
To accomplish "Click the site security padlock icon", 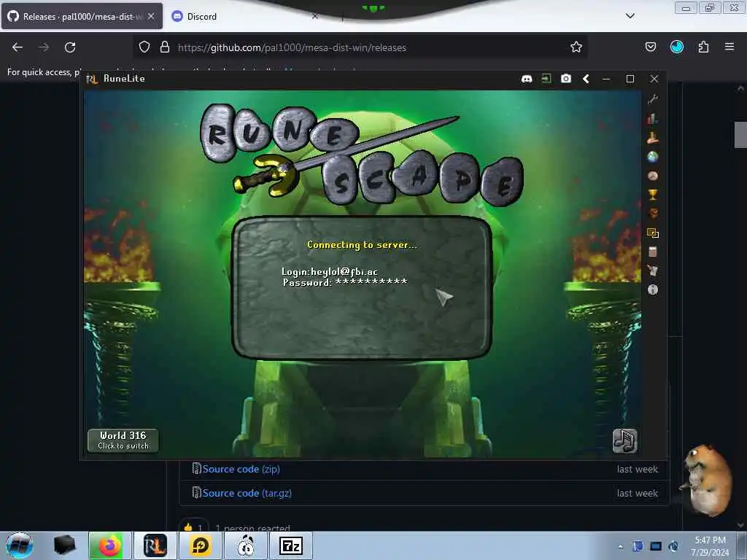I will [x=165, y=47].
